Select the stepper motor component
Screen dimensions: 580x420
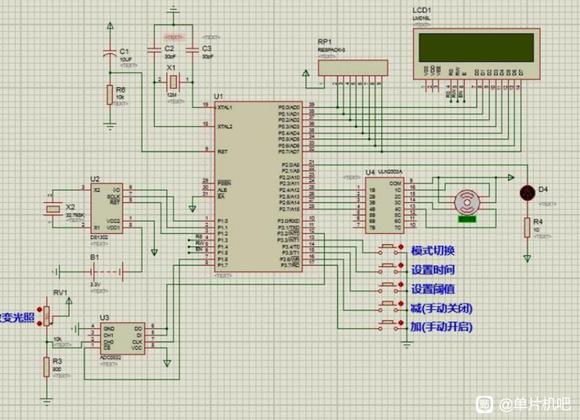467,203
